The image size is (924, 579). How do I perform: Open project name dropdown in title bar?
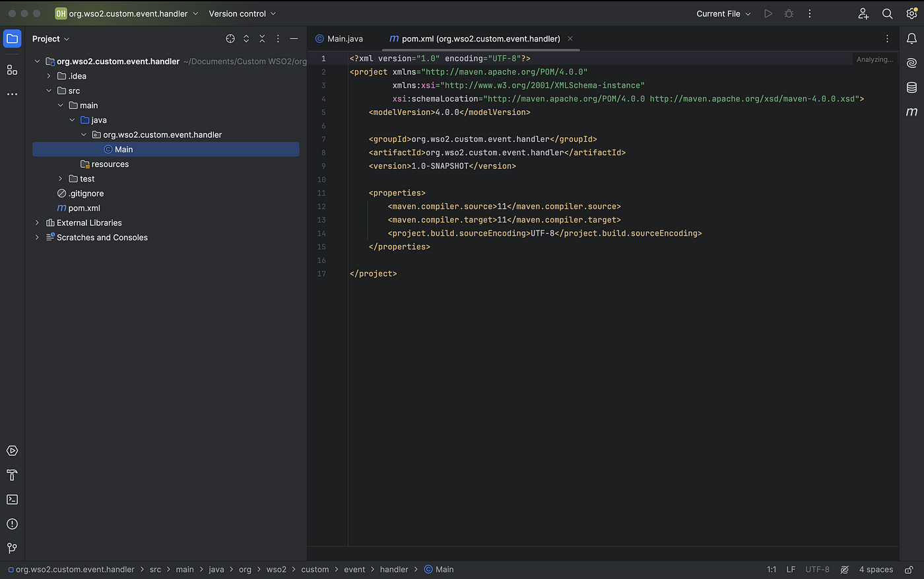127,14
